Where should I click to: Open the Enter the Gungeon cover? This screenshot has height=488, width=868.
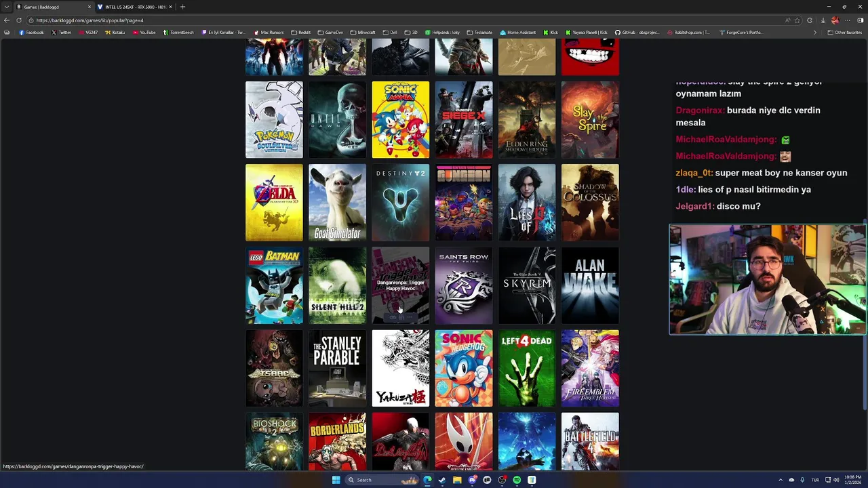pyautogui.click(x=464, y=203)
